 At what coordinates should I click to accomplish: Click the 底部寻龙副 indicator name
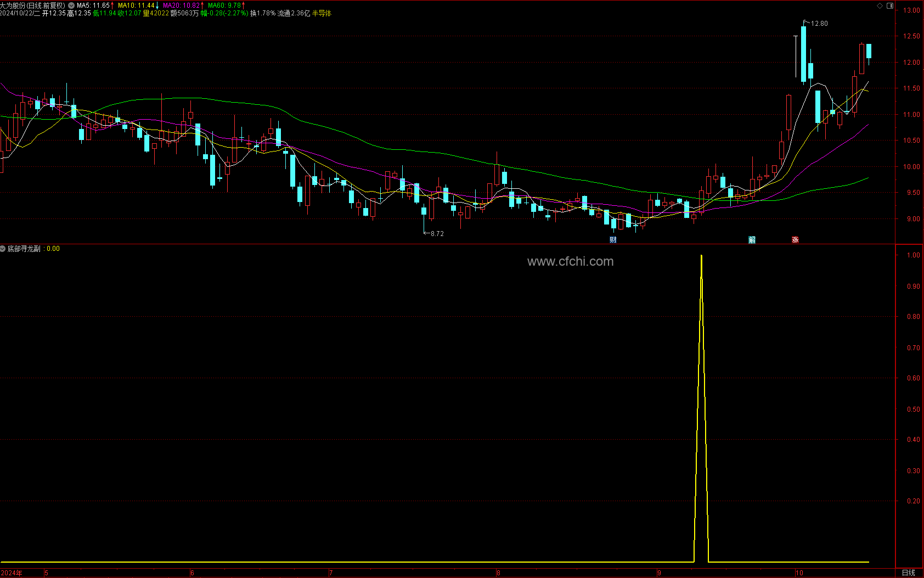pos(24,249)
